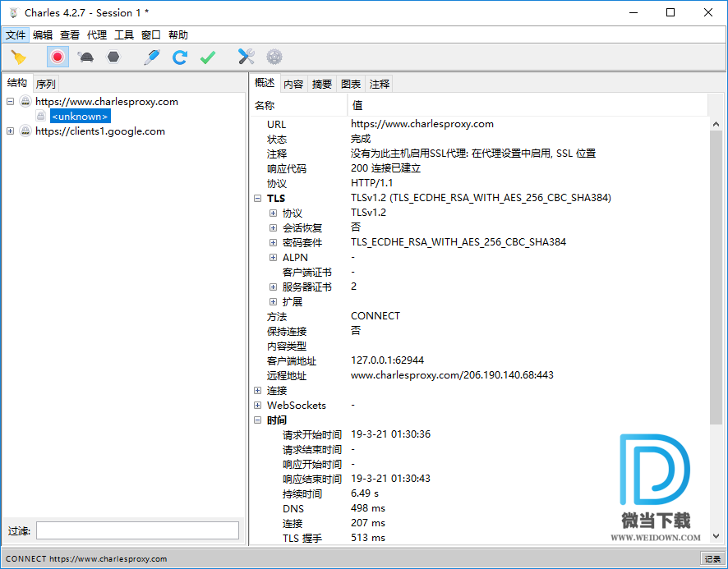Select the 方法 CONNECT row
This screenshot has height=569, width=728.
(480, 316)
